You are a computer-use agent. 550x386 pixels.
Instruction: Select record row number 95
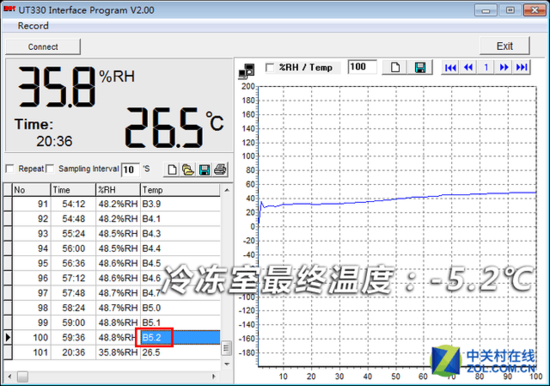coord(112,263)
